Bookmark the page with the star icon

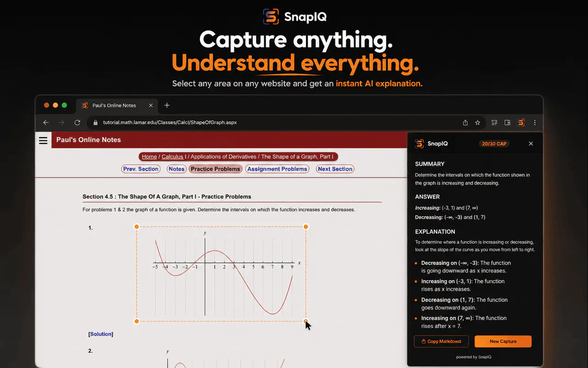coord(478,123)
